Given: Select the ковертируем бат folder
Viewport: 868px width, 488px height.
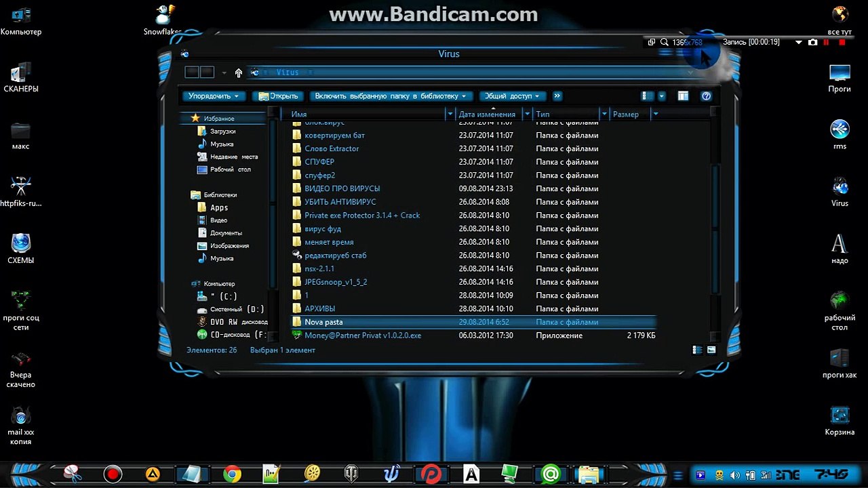Looking at the screenshot, I should coord(334,136).
